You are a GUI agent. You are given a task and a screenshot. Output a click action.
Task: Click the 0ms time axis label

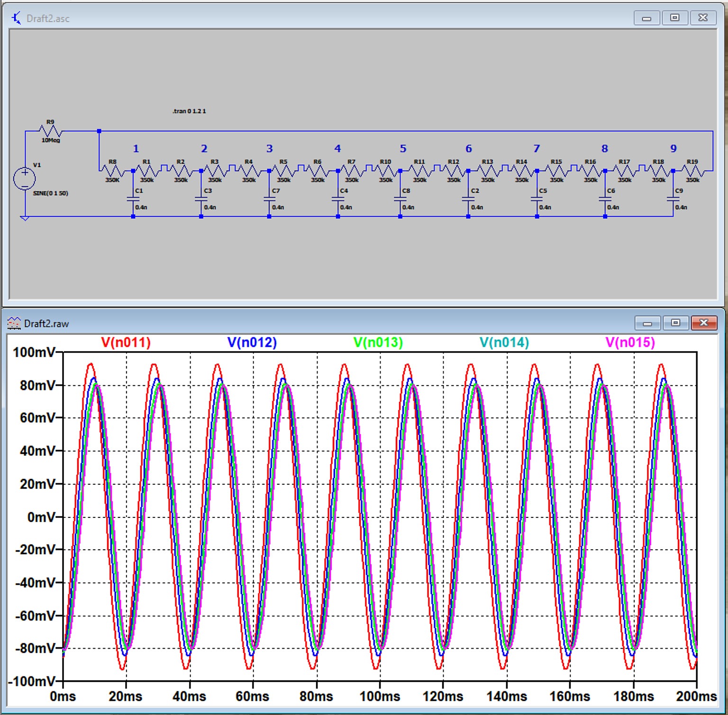[x=63, y=697]
